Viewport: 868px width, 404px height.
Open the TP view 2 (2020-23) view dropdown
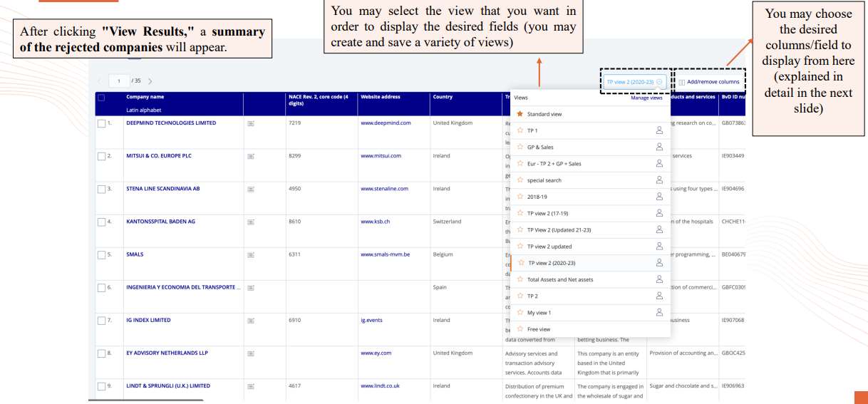tap(634, 82)
